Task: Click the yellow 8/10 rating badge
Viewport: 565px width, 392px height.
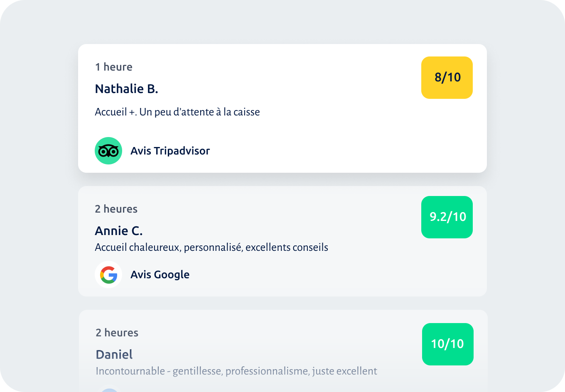Action: 447,78
